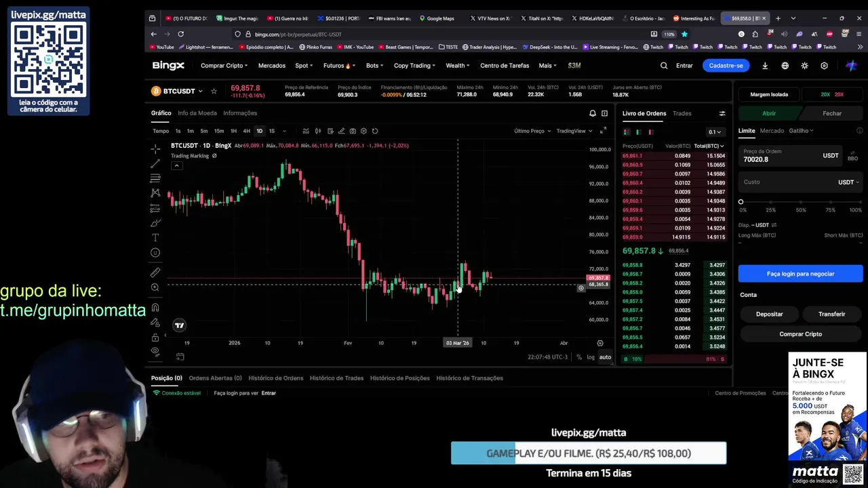Viewport: 868px width, 488px height.
Task: Open Custo currency USDT dropdown
Action: (x=848, y=182)
